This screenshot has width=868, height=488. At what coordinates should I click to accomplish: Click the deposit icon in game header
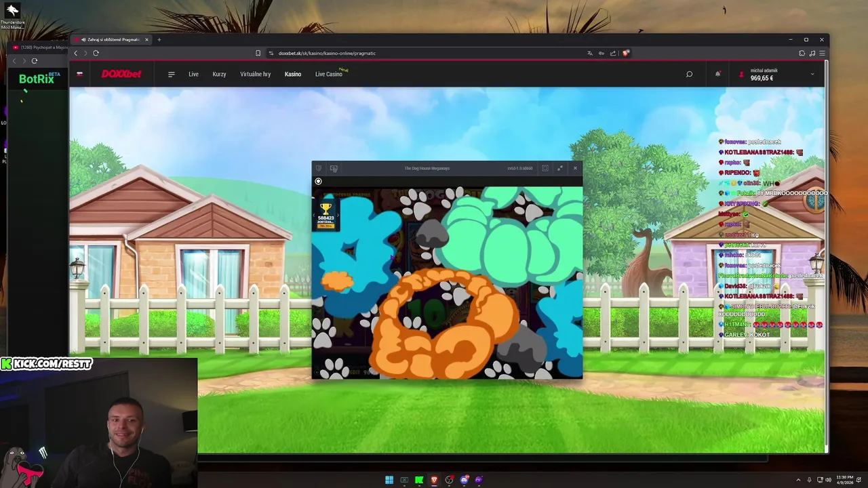pyautogui.click(x=334, y=168)
